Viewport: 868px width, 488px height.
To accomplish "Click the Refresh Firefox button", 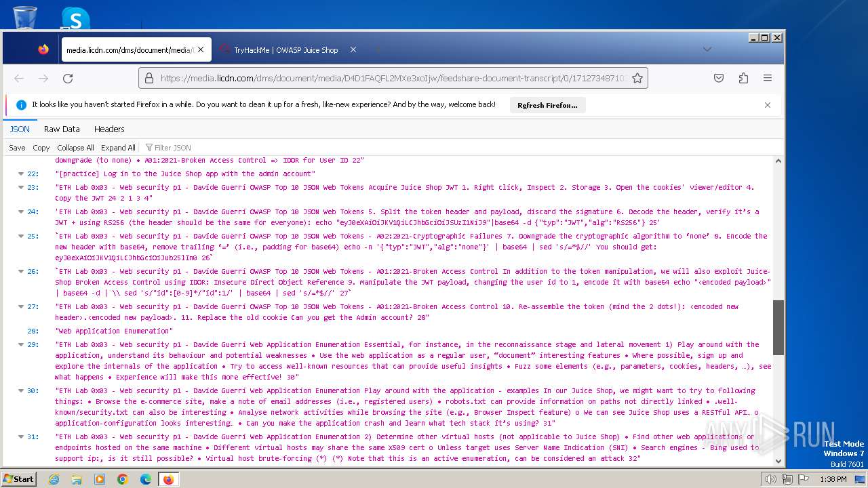I will 547,105.
